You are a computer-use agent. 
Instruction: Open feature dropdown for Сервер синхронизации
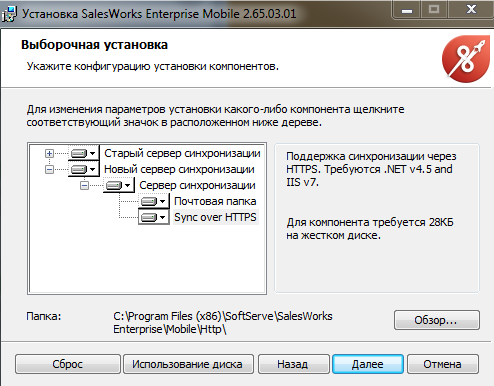119,185
